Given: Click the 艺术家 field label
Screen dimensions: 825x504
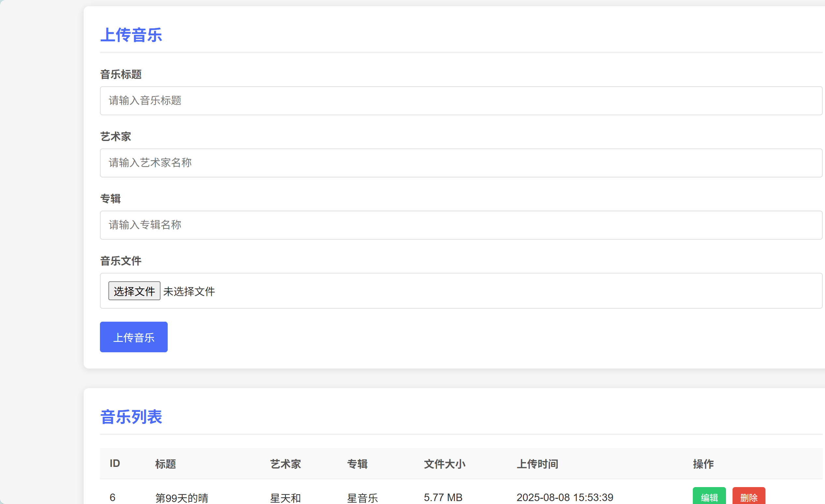Looking at the screenshot, I should coord(116,137).
